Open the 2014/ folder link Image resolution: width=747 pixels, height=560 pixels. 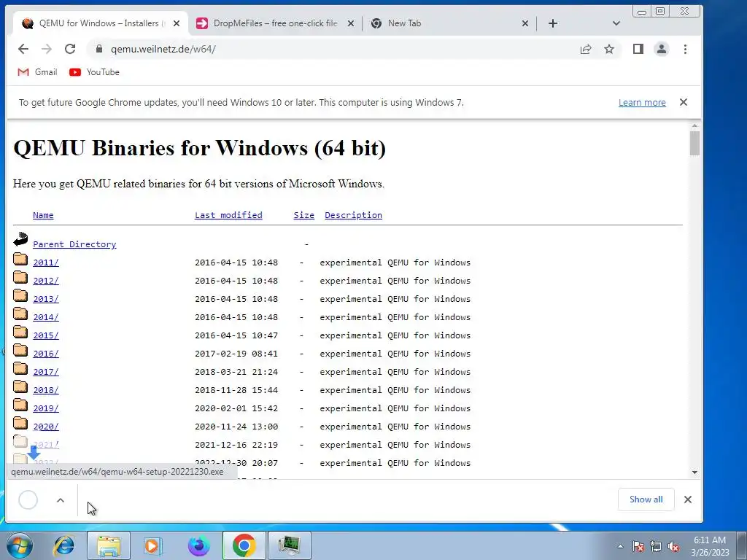[x=46, y=317]
